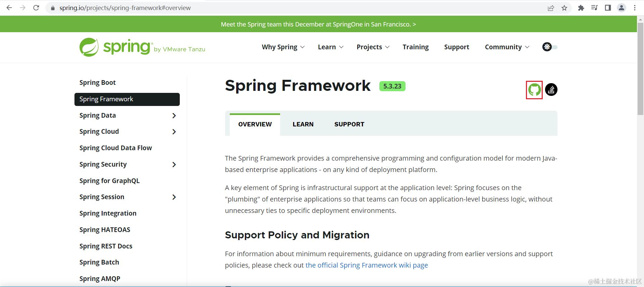The height and width of the screenshot is (287, 644).
Task: Open the browser three-dot menu
Action: (635, 8)
